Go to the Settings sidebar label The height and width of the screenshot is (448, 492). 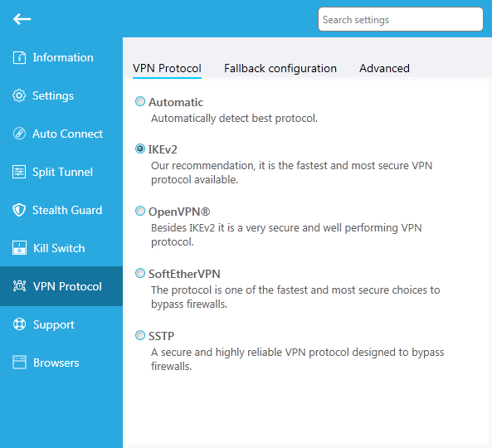coord(53,96)
